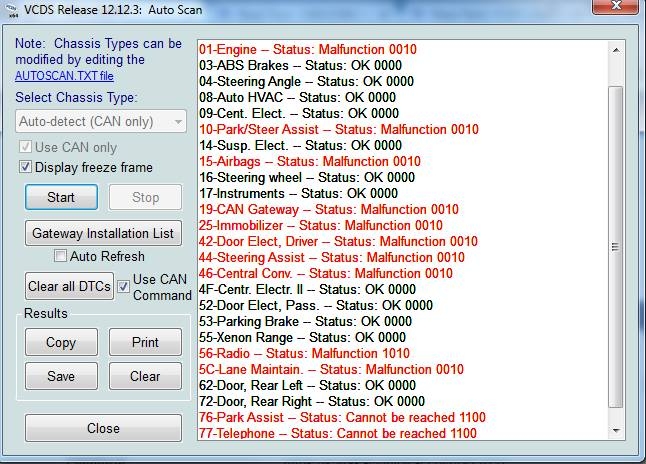646x464 pixels.
Task: Clear the scan results
Action: pyautogui.click(x=145, y=376)
